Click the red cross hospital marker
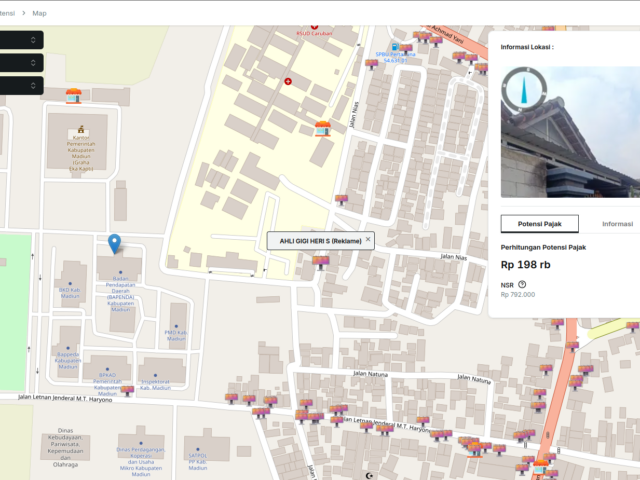640x480 pixels. point(288,82)
